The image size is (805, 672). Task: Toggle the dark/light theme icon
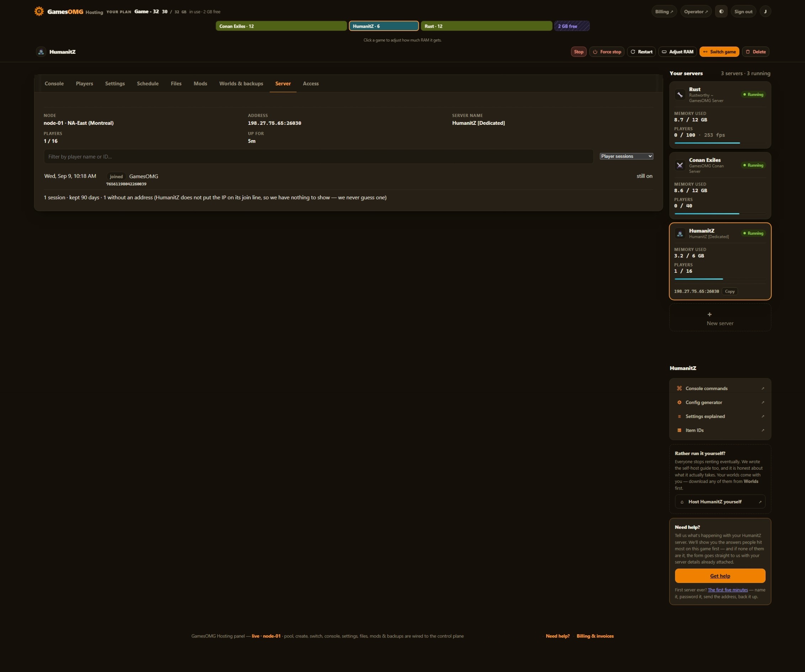point(721,11)
